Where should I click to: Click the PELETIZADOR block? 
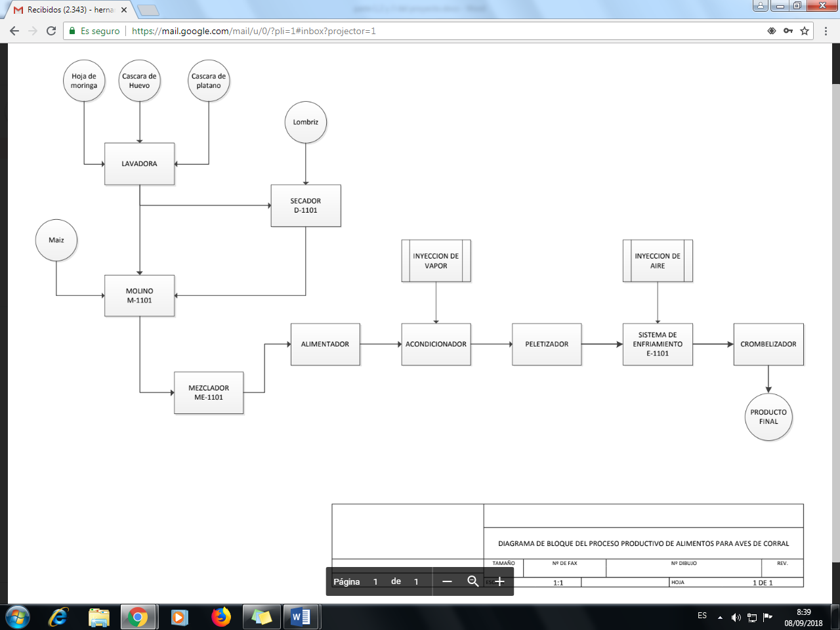pos(547,345)
